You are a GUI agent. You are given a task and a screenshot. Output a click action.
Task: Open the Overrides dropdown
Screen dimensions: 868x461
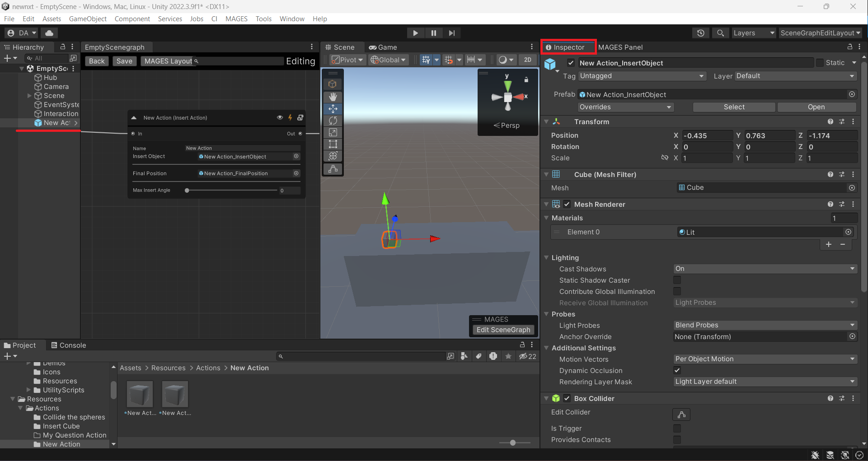pyautogui.click(x=626, y=107)
